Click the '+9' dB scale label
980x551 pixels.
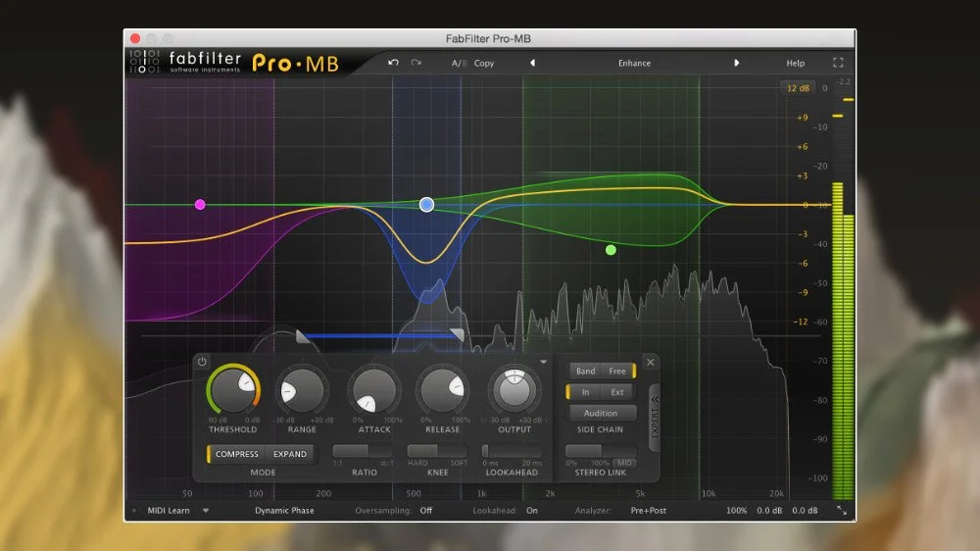(802, 117)
